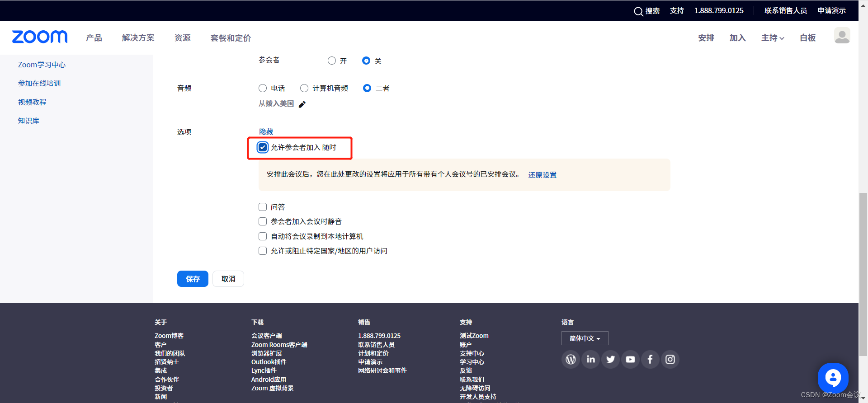Open the LinkedIn icon in footer
Viewport: 868px width, 403px height.
coord(590,360)
